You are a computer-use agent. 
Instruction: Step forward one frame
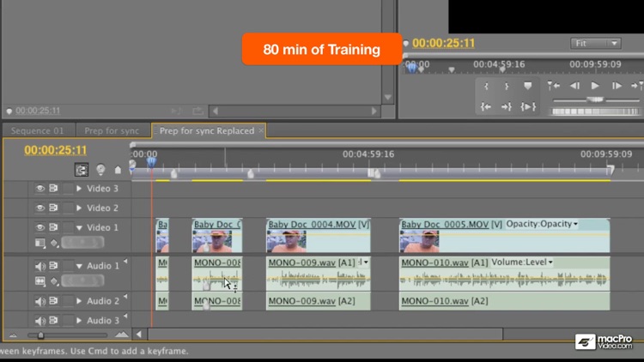[616, 86]
